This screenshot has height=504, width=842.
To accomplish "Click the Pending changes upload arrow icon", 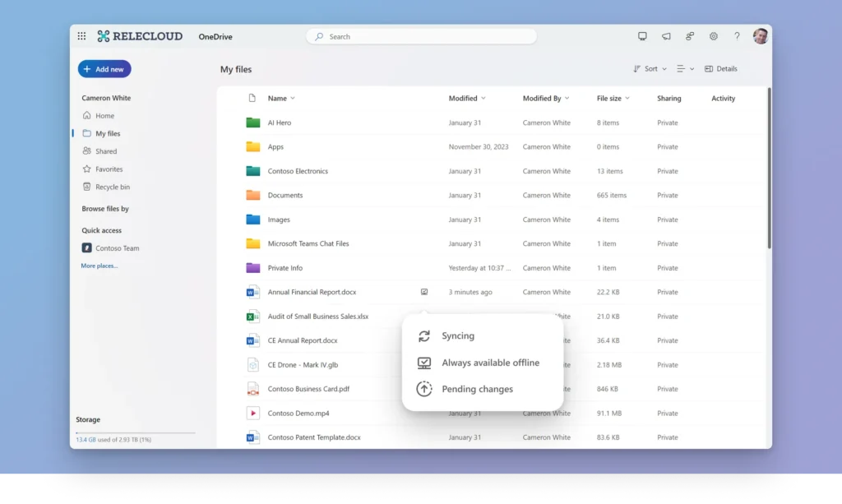I will coord(424,389).
